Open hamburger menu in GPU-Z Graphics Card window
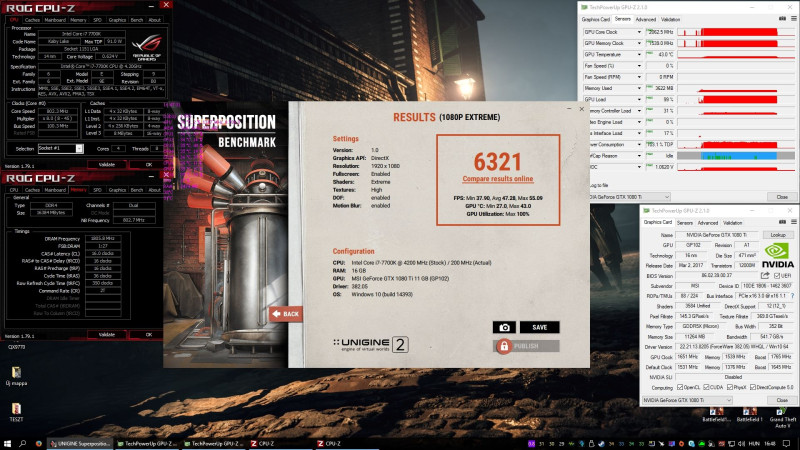 [794, 222]
